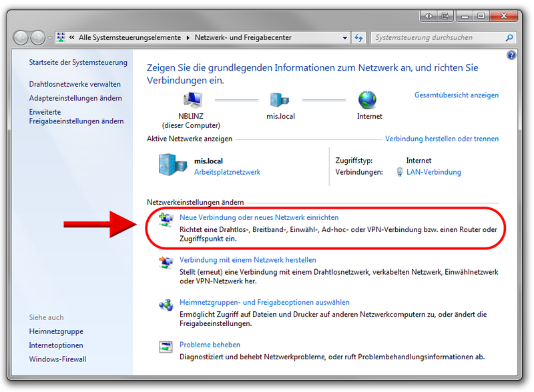The width and height of the screenshot is (534, 392).
Task: Click the Internet globe icon
Action: [x=369, y=100]
